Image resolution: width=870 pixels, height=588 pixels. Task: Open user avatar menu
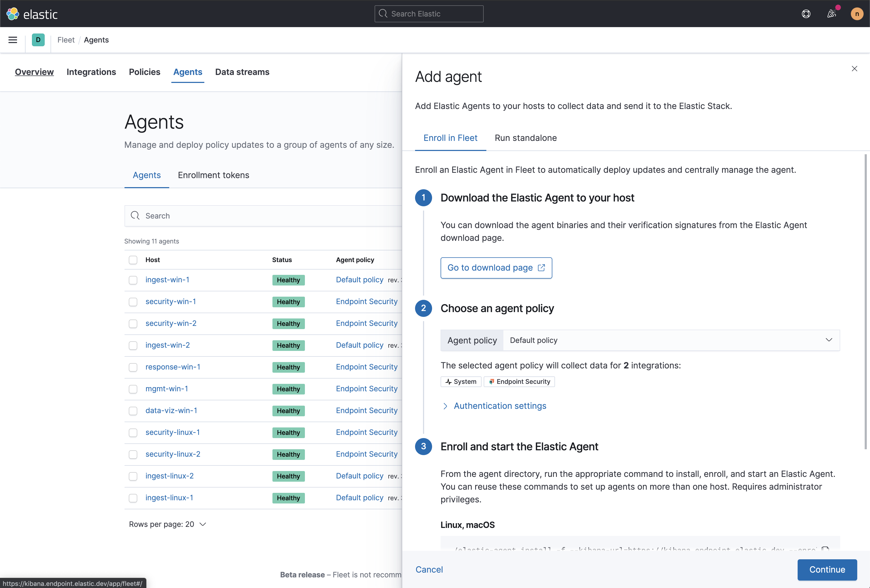coord(857,14)
